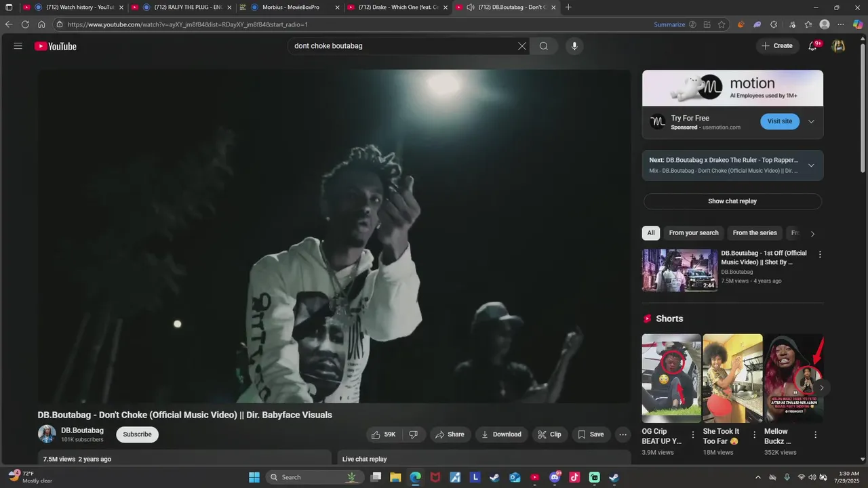Screen dimensions: 868x488
Task: Select the All filter chip
Action: click(x=651, y=233)
